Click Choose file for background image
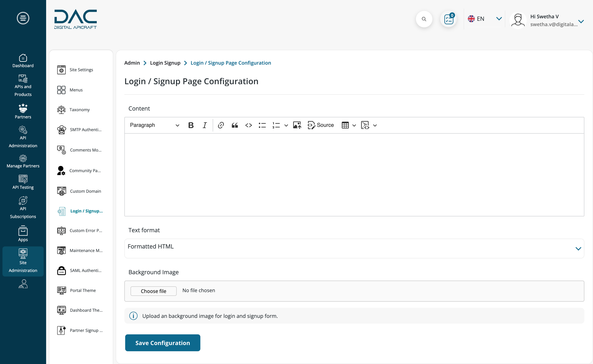Viewport: 593px width, 364px height. click(153, 291)
